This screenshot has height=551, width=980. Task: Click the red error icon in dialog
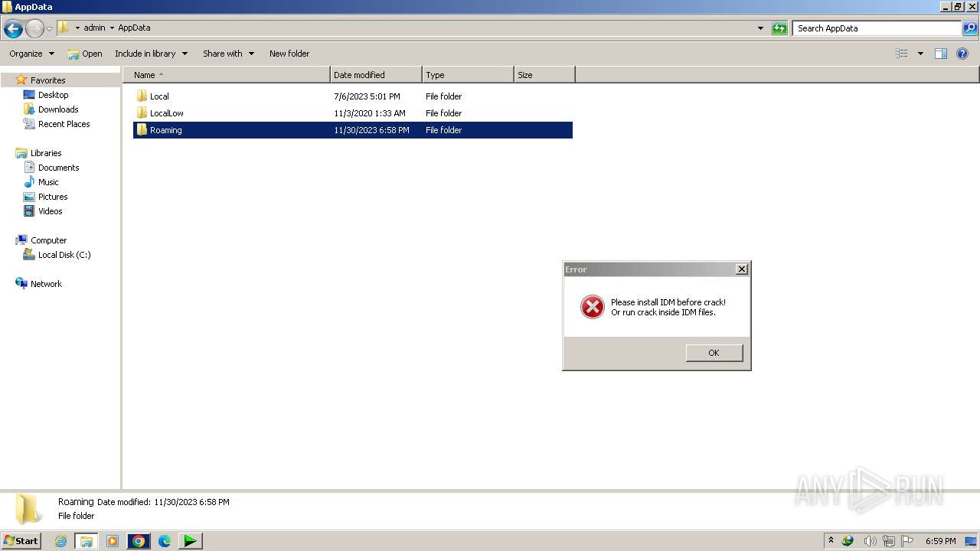[592, 307]
